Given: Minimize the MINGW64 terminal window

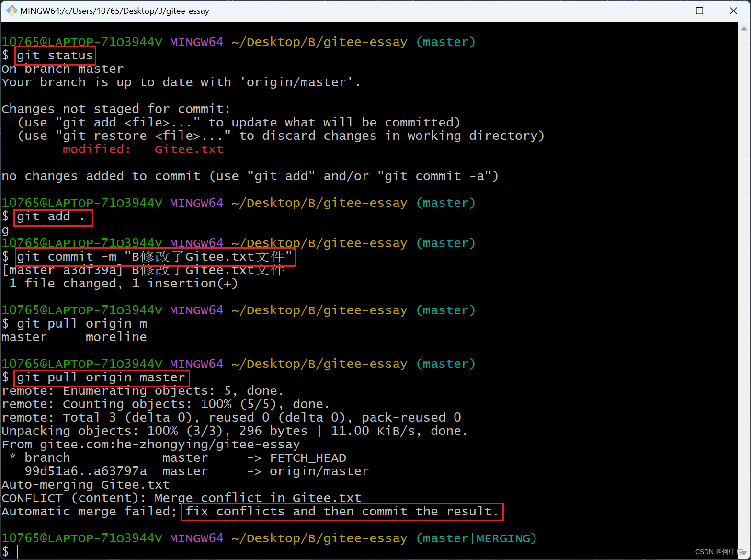Looking at the screenshot, I should (x=666, y=11).
